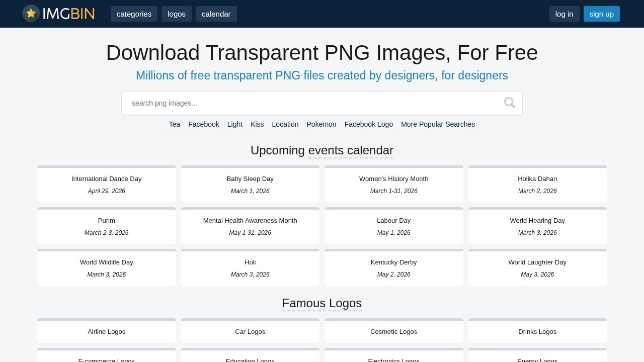Open the logos menu item
The image size is (644, 362).
(x=176, y=14)
